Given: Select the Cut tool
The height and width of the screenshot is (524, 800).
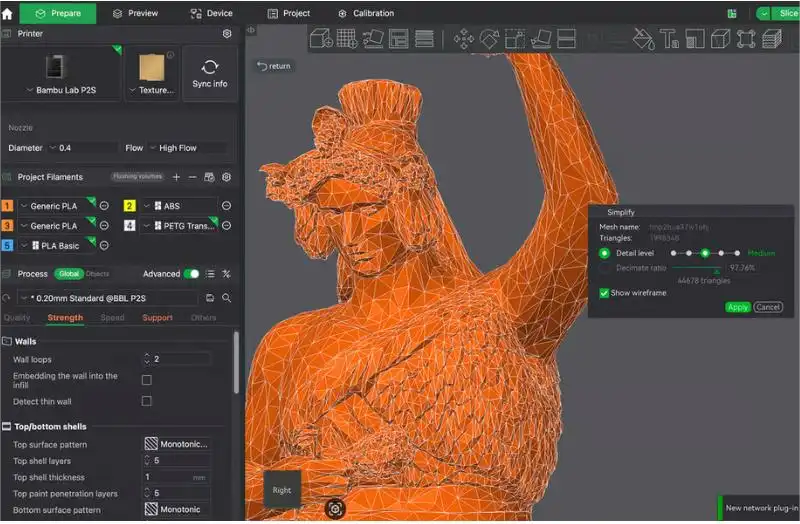Looking at the screenshot, I should (x=566, y=39).
